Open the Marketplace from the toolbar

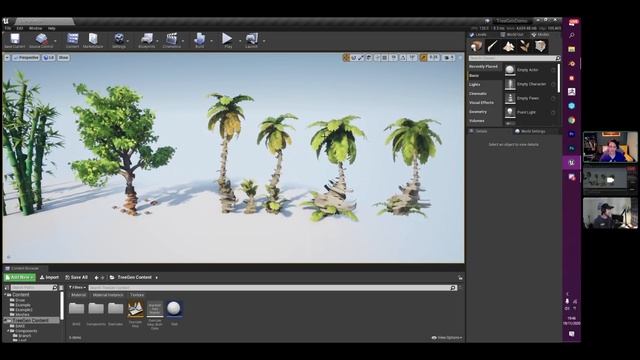point(93,39)
